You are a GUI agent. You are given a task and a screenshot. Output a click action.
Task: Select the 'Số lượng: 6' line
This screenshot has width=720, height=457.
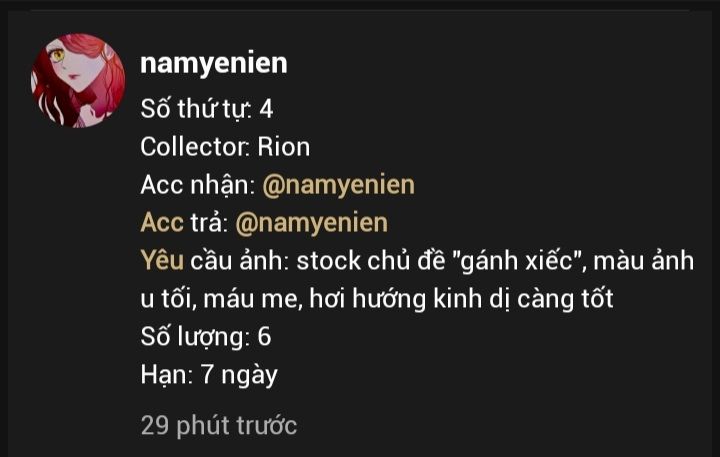point(206,337)
